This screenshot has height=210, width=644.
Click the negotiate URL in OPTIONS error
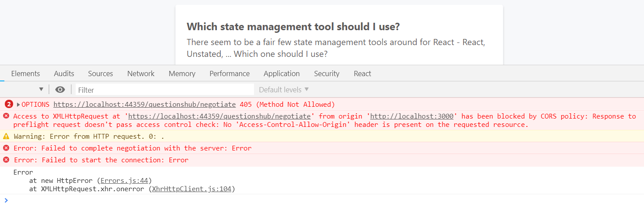tap(144, 105)
